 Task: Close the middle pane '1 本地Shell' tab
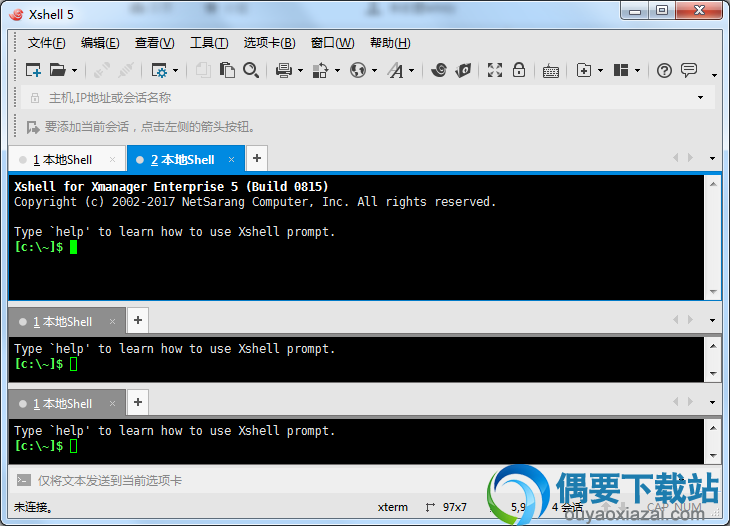point(112,322)
